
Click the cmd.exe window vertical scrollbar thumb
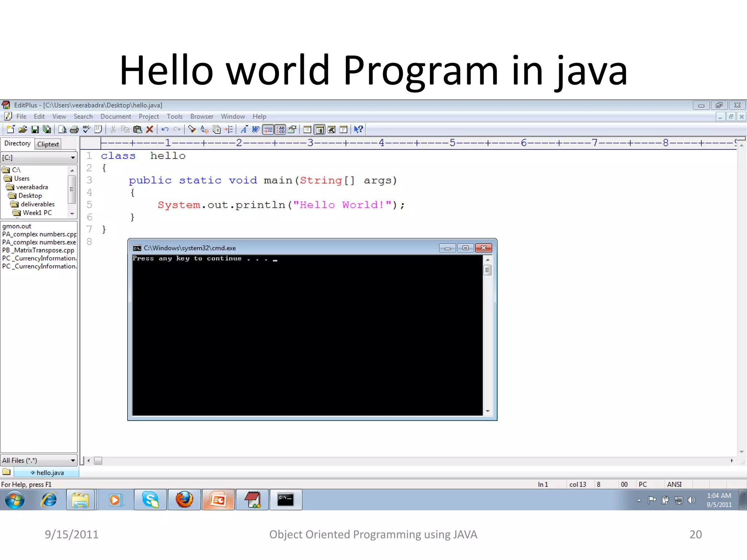click(x=487, y=270)
